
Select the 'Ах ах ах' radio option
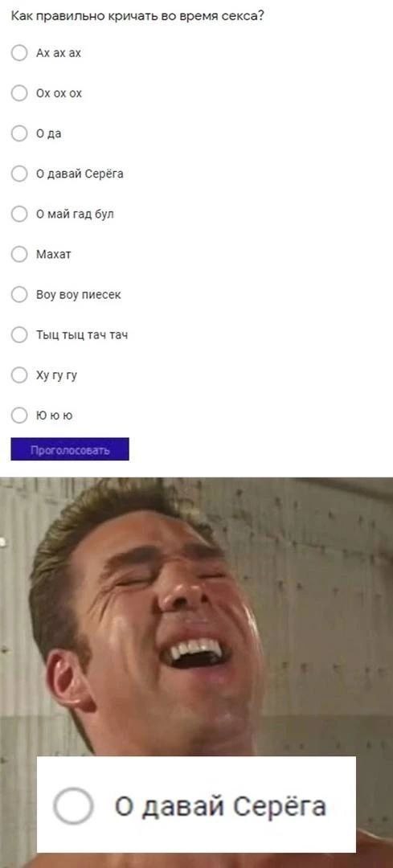pos(19,53)
